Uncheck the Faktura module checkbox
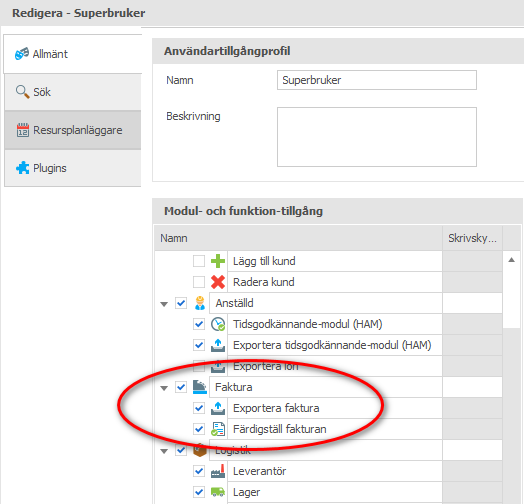Image resolution: width=524 pixels, height=504 pixels. pyautogui.click(x=181, y=387)
